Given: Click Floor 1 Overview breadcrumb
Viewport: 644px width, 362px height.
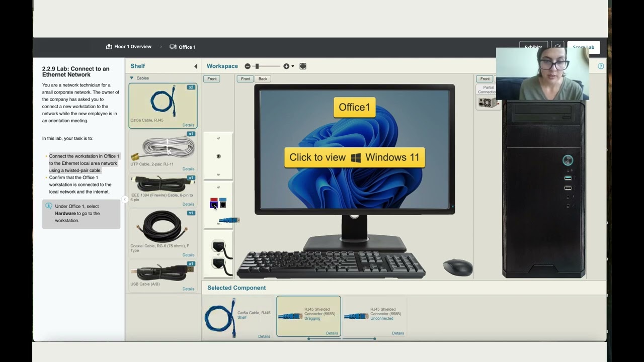Looking at the screenshot, I should point(129,47).
